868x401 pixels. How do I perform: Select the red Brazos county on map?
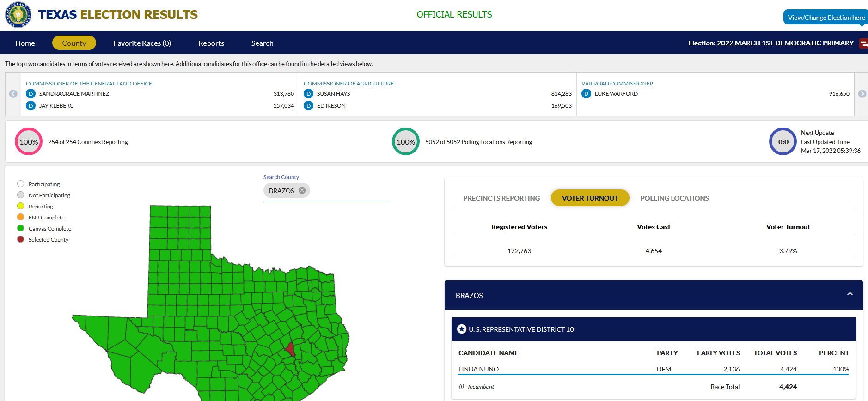290,349
